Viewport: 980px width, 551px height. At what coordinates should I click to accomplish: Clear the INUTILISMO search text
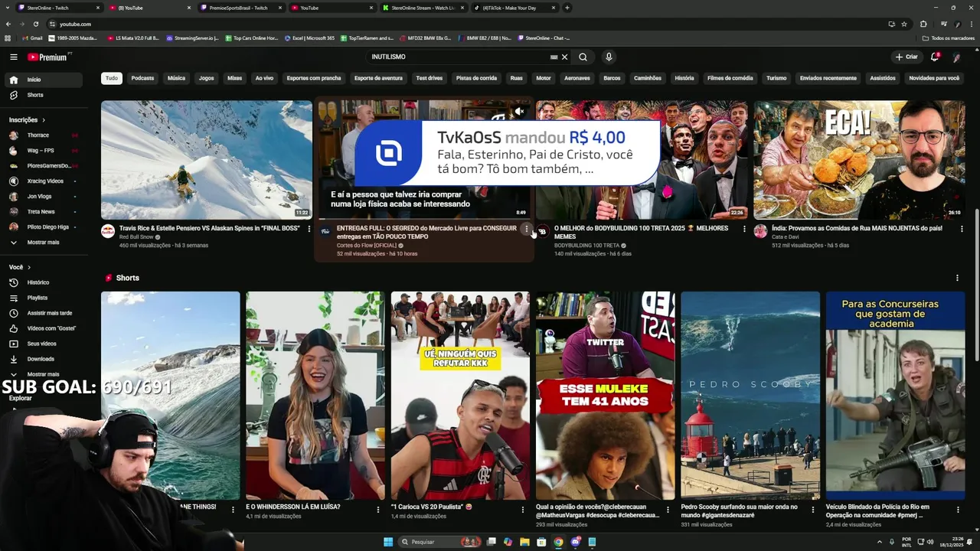[565, 57]
